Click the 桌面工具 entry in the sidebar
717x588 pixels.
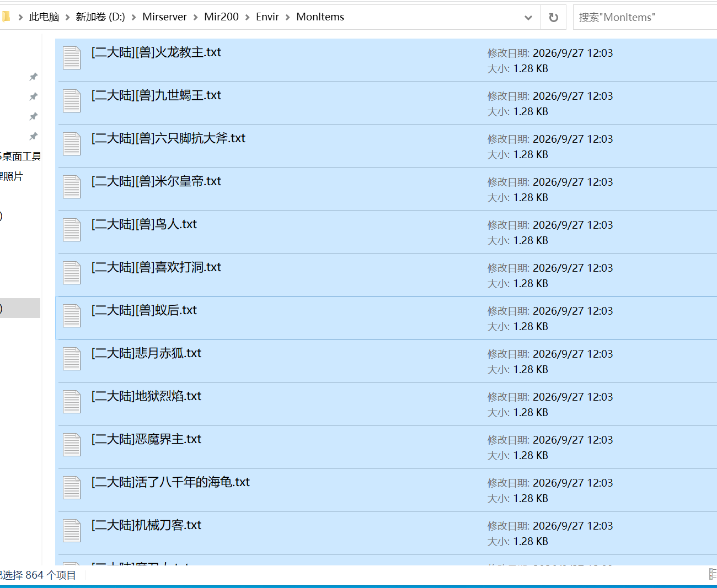[x=21, y=157]
